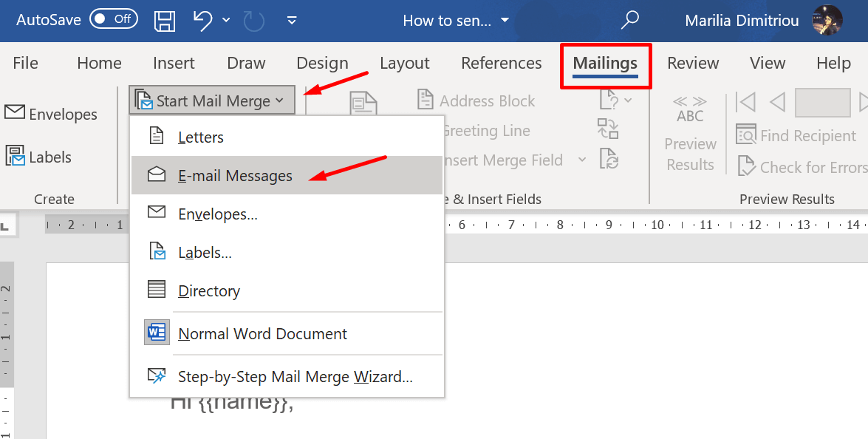The width and height of the screenshot is (868, 439).
Task: Switch to the Mailings tab
Action: [605, 64]
